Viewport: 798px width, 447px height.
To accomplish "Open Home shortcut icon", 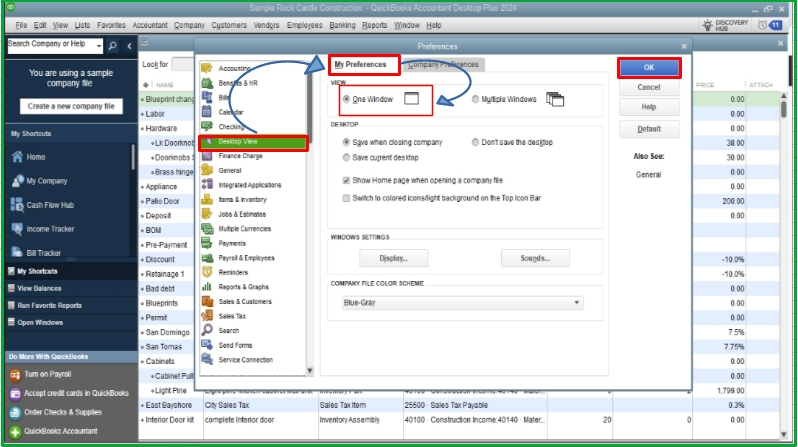I will 17,157.
